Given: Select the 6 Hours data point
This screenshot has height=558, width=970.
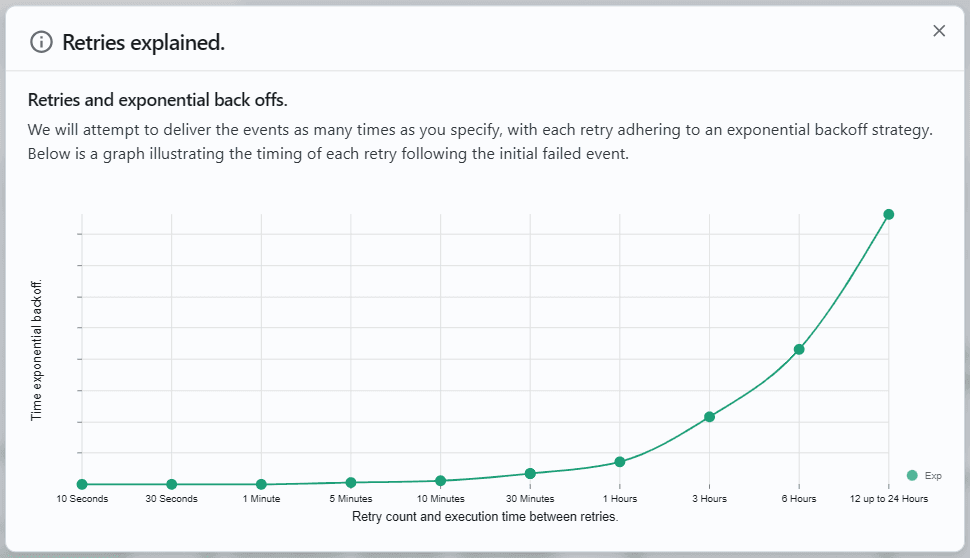Looking at the screenshot, I should tap(799, 349).
